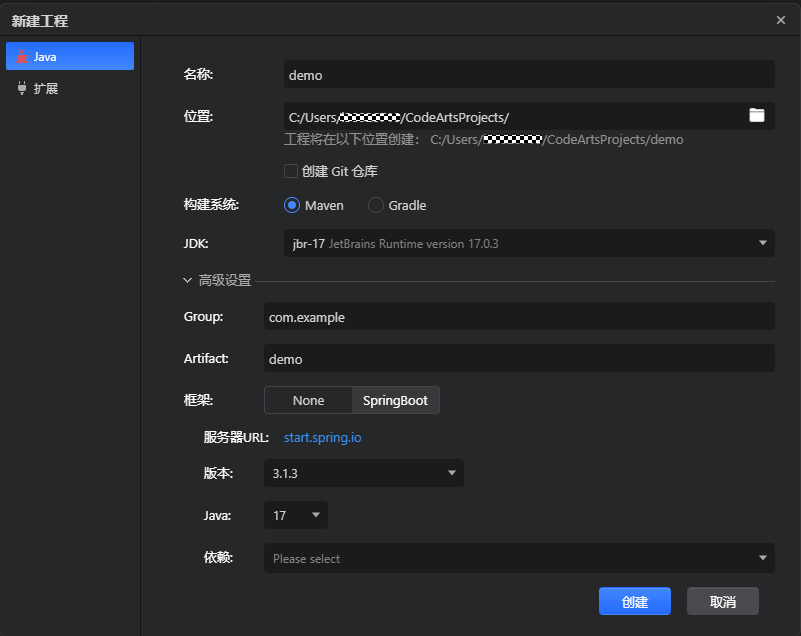Close the new project dialog
The height and width of the screenshot is (636, 801).
[x=781, y=20]
